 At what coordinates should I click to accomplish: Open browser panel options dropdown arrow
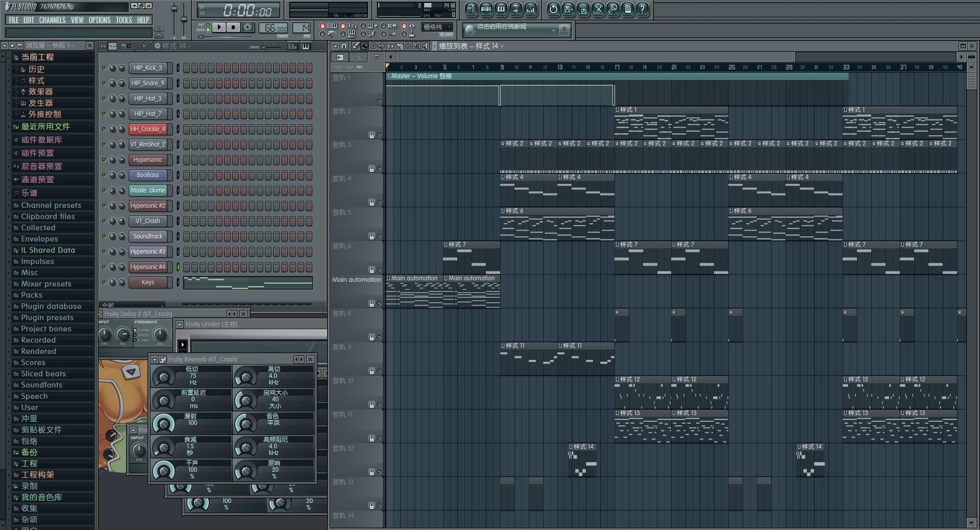coord(4,45)
